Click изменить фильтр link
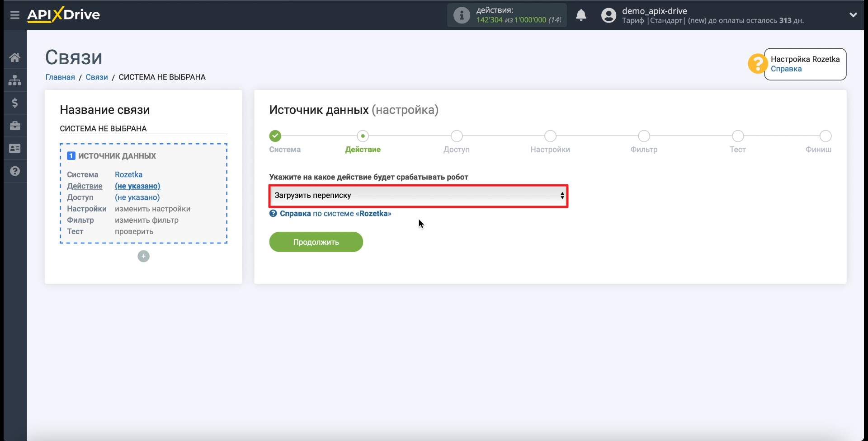 [x=146, y=220]
